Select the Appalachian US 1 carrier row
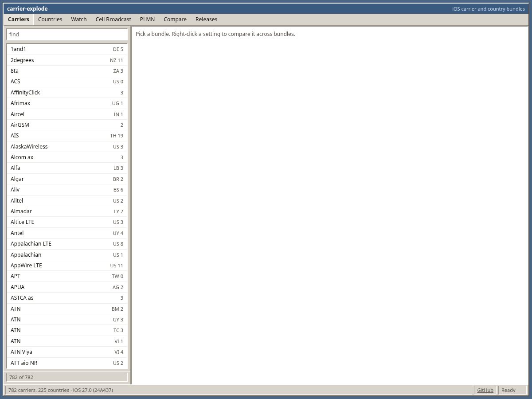 point(67,255)
